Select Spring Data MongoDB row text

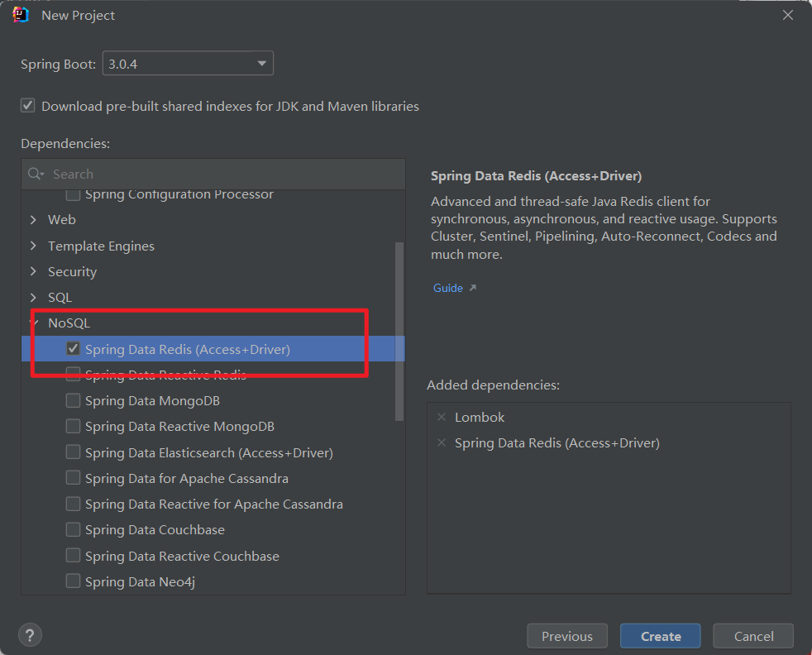152,401
